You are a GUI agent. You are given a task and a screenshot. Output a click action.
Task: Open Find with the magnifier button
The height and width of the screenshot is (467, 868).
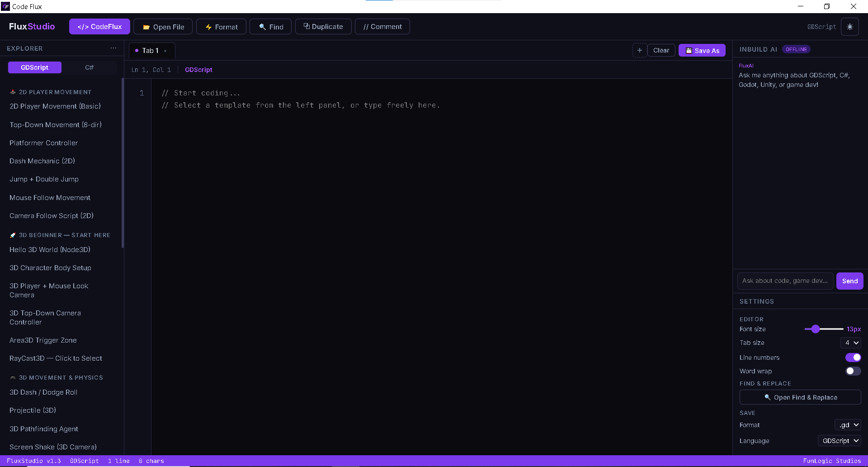click(x=271, y=27)
